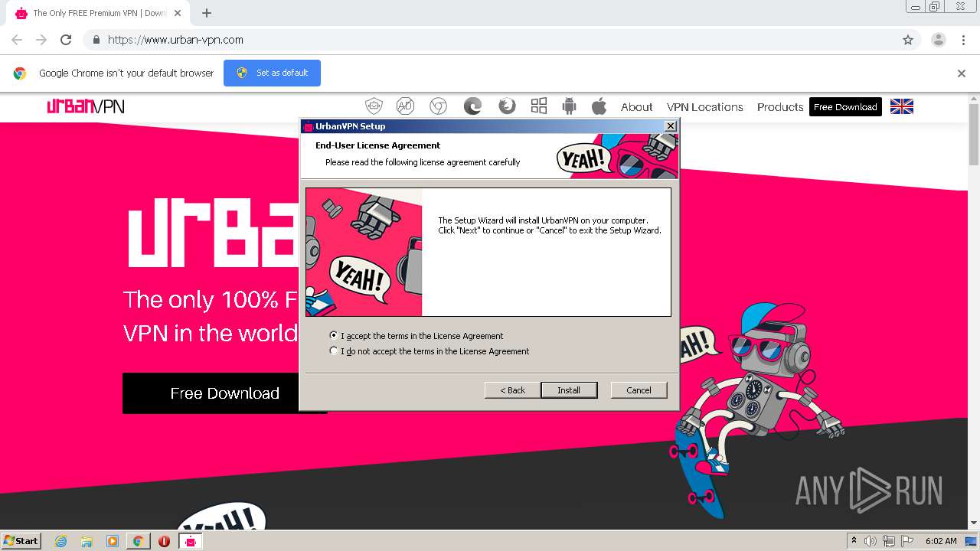Open the About menu on the website
980x551 pixels.
(637, 107)
